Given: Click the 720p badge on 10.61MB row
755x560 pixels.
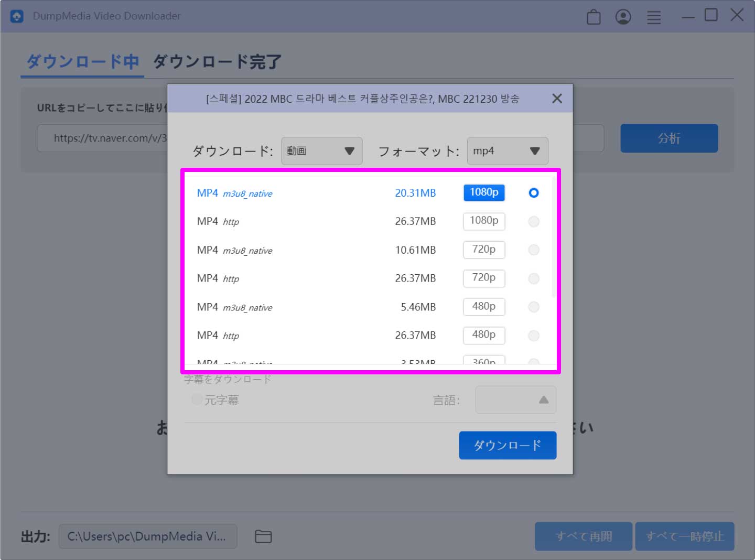Looking at the screenshot, I should point(484,250).
